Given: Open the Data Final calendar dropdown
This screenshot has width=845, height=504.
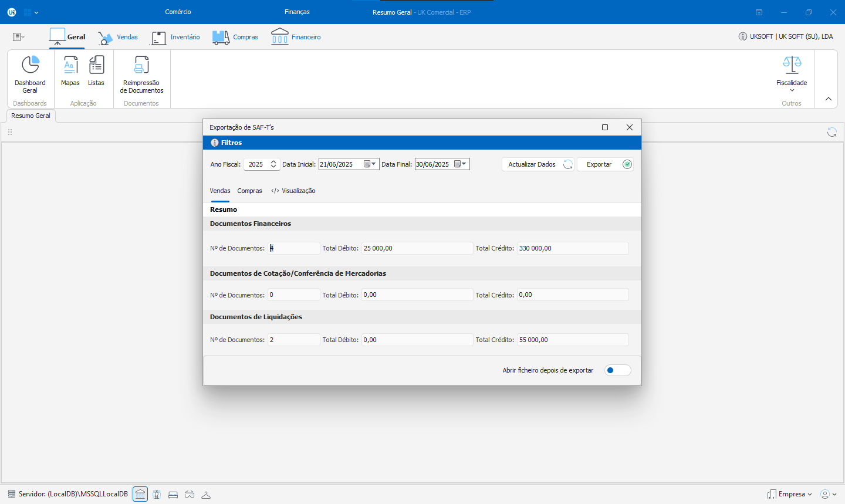Looking at the screenshot, I should [461, 164].
